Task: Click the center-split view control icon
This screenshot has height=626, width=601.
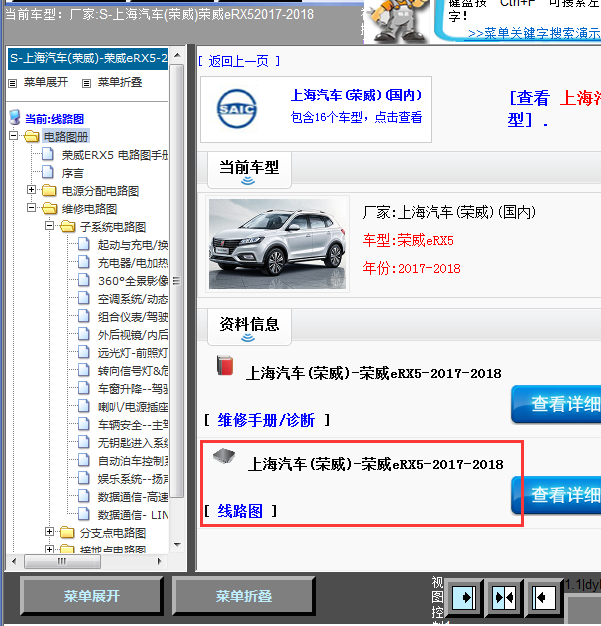Action: 504,598
